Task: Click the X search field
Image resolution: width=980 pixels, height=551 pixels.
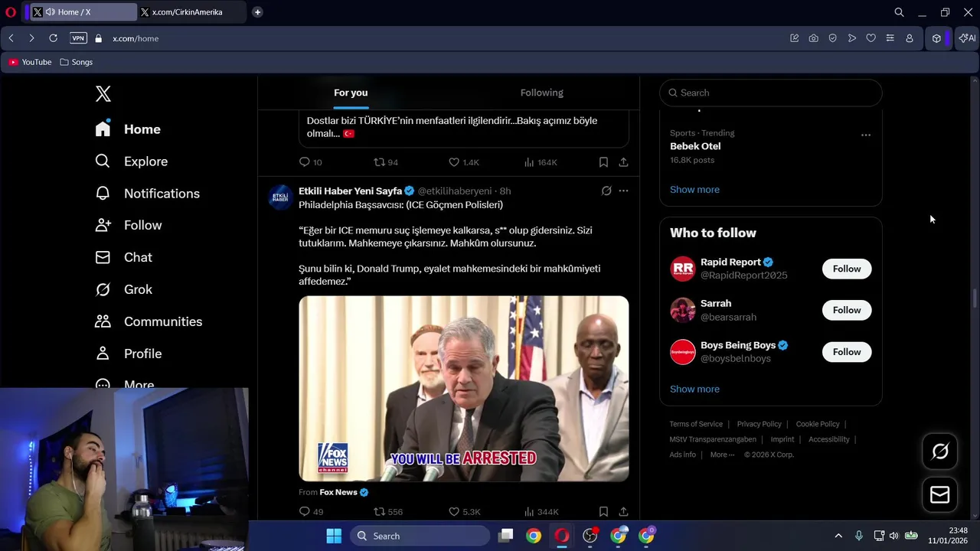Action: tap(770, 93)
